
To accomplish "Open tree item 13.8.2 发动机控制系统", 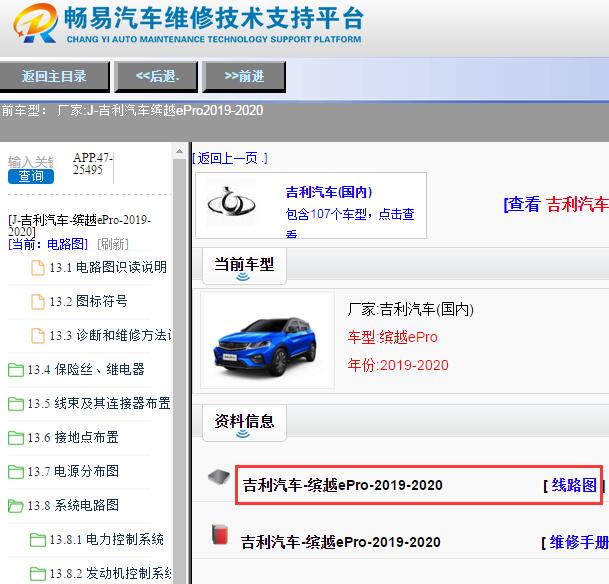I will click(110, 574).
